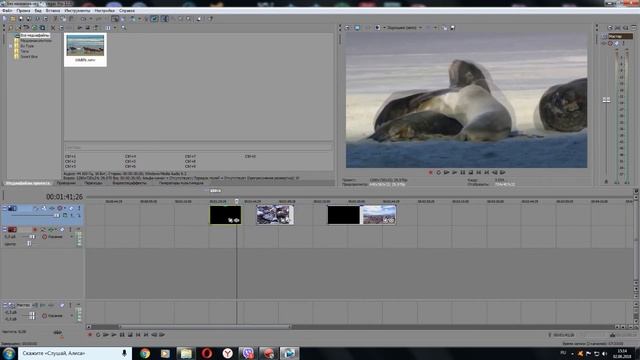Open the Настройки menu
Screen dimensions: 640x360
tap(104, 11)
